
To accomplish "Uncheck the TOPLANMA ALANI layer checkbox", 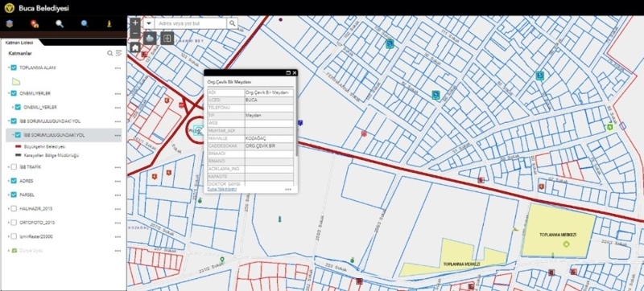I will coord(14,68).
